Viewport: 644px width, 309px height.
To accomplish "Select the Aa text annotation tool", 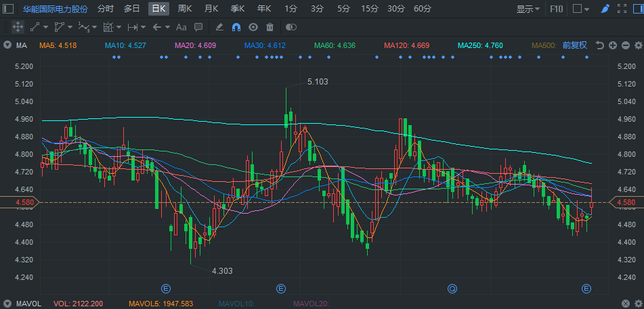I will pyautogui.click(x=181, y=27).
